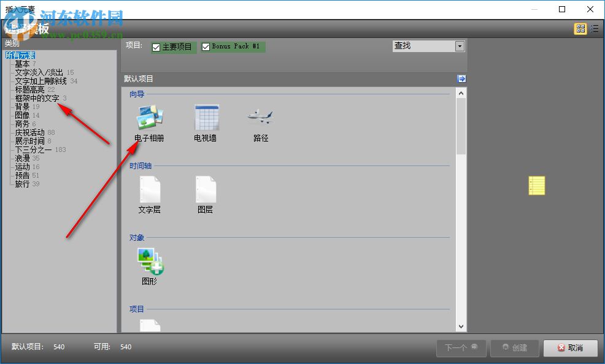Image resolution: width=605 pixels, height=364 pixels.
Task: Collapse the 向导 section header
Action: [136, 94]
